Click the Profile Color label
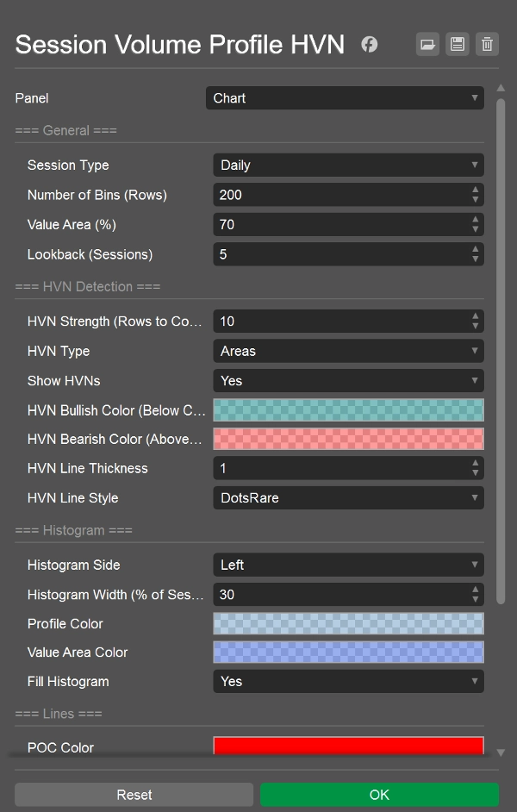Screen dimensions: 517x812 [65, 623]
